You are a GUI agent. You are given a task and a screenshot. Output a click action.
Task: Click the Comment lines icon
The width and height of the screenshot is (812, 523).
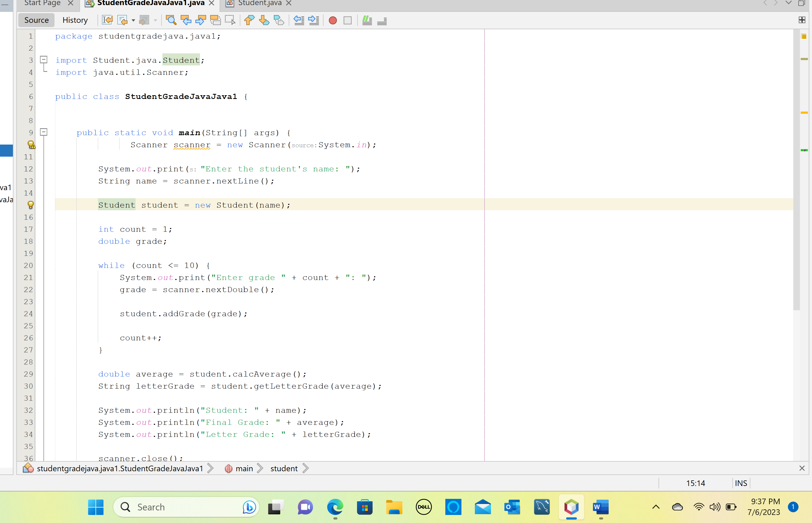tap(367, 20)
